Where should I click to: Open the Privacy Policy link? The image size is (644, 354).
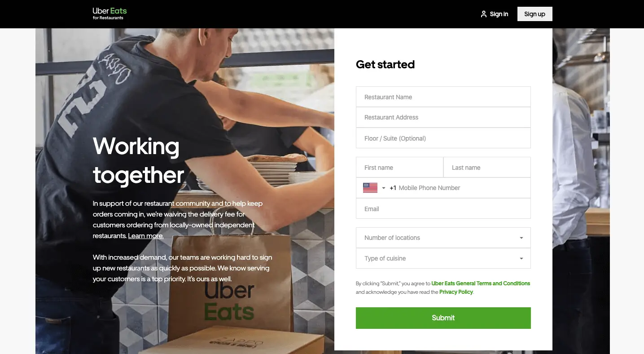456,292
